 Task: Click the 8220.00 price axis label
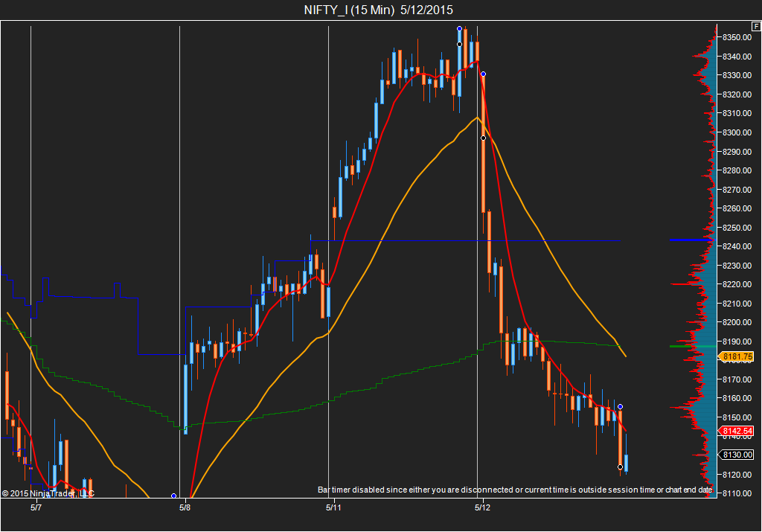[x=737, y=284]
